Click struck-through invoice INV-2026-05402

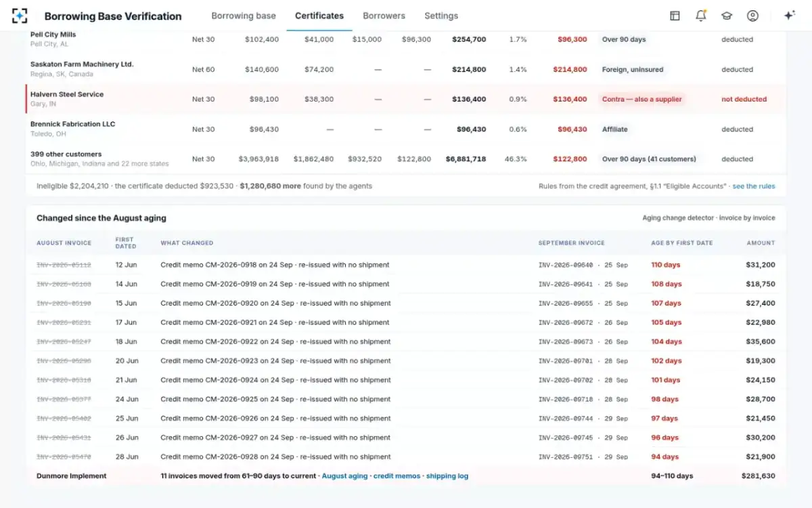coord(64,419)
